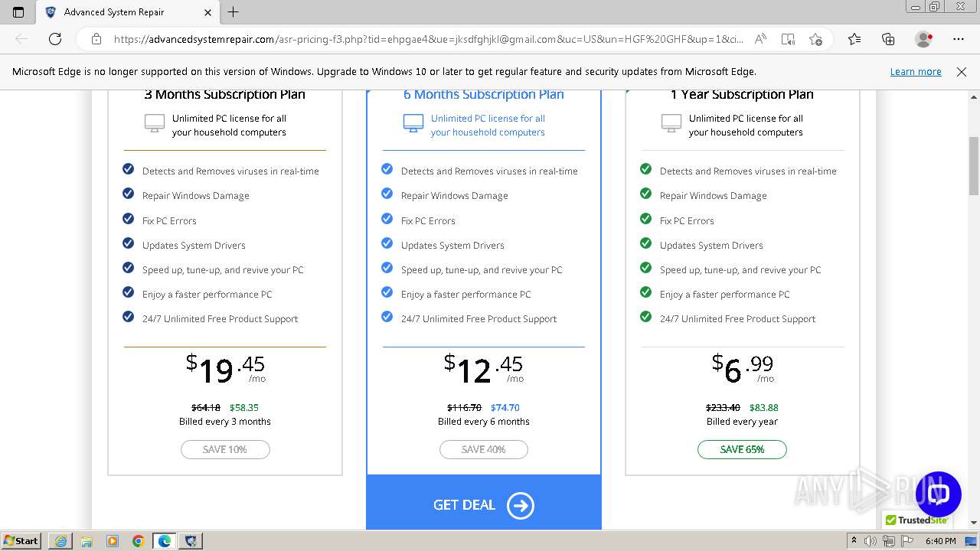Open a new browser tab
Viewport: 980px width, 551px height.
[x=234, y=12]
